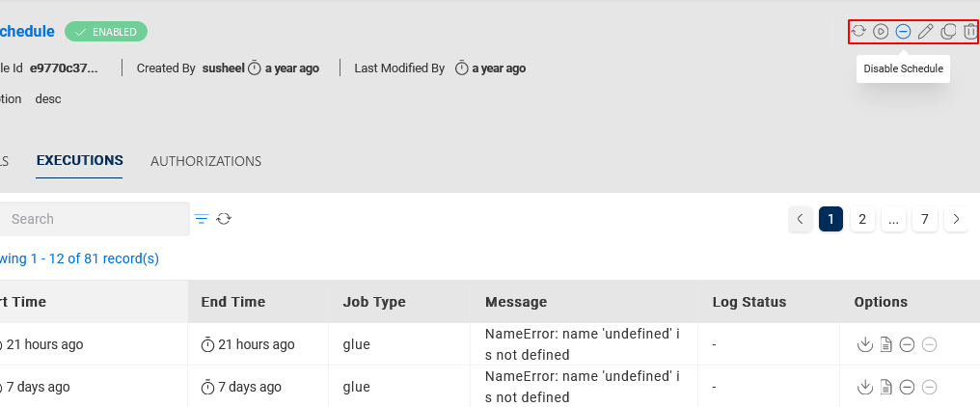The width and height of the screenshot is (980, 407).
Task: Go to next page with right chevron
Action: coord(956,219)
